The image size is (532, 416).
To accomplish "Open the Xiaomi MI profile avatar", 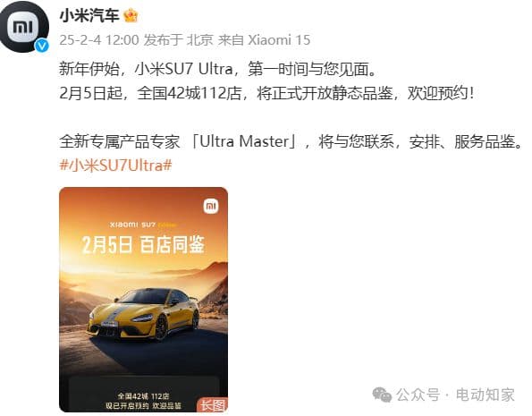I will [24, 27].
